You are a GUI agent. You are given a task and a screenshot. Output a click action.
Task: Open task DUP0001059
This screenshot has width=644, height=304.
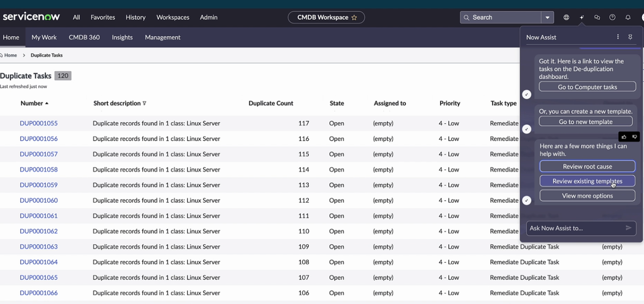[x=39, y=185]
